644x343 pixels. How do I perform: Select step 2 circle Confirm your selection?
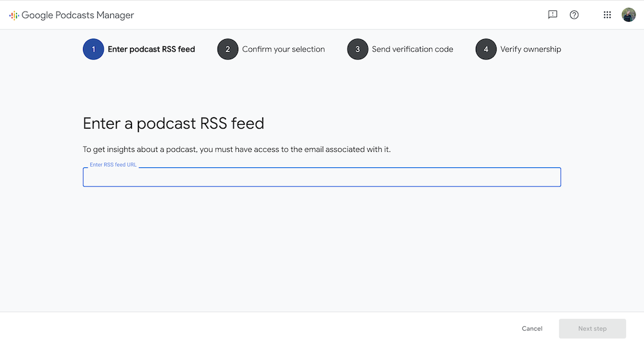[227, 50]
